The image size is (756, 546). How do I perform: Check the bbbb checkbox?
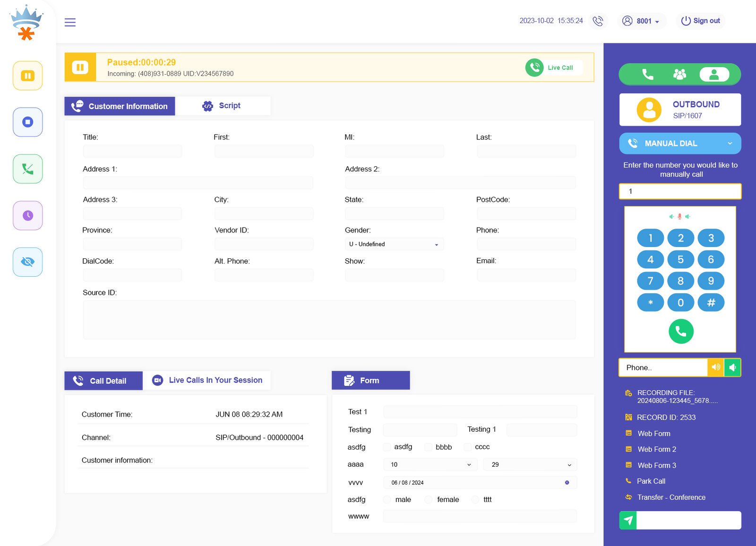click(x=428, y=447)
